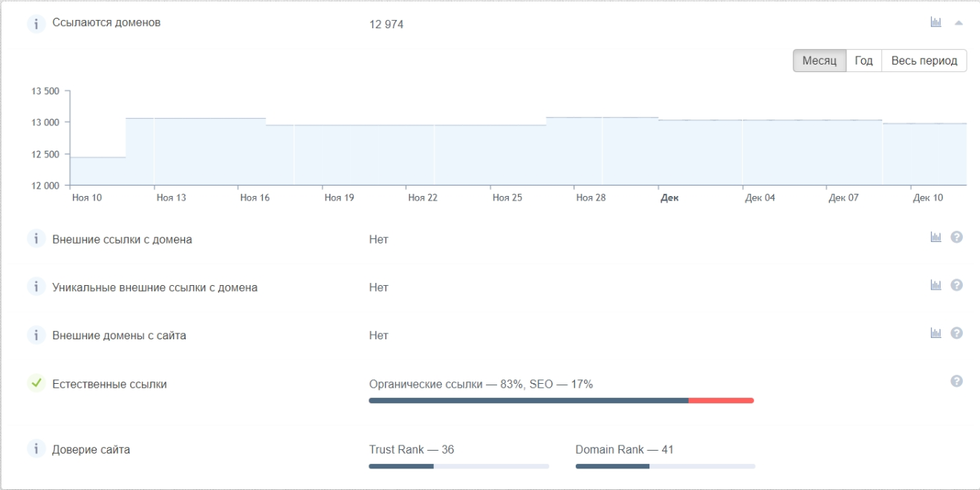Viewport: 980px width, 490px height.
Task: Click info icon beside Внешние ссылки с домена
Action: [x=36, y=239]
